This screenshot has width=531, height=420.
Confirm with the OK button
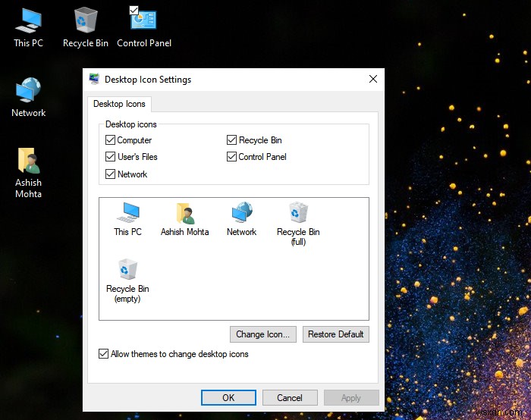pyautogui.click(x=228, y=398)
